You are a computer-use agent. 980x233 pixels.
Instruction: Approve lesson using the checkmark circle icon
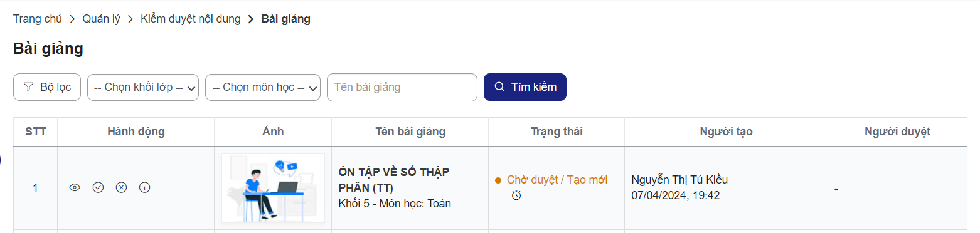[x=98, y=187]
